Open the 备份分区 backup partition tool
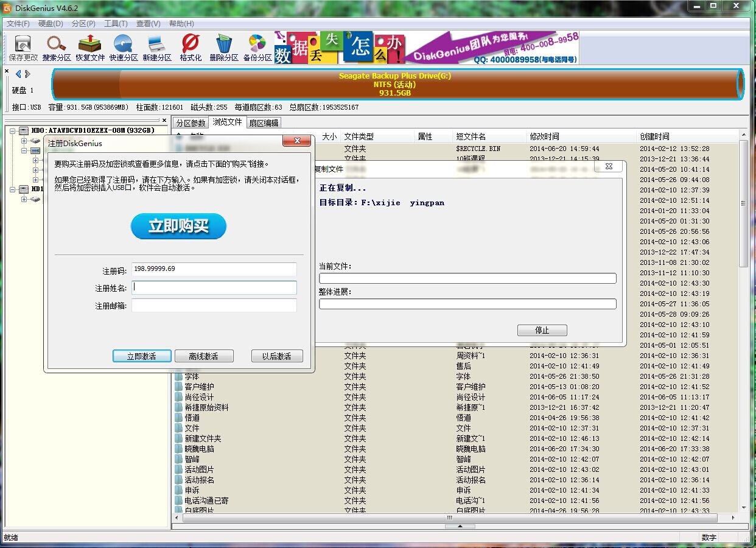The image size is (756, 548). pos(257,47)
